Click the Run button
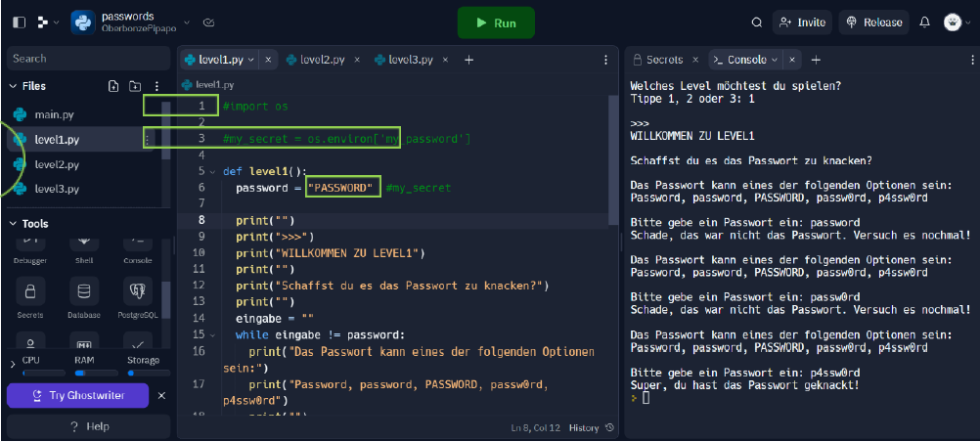The image size is (980, 442). click(496, 22)
